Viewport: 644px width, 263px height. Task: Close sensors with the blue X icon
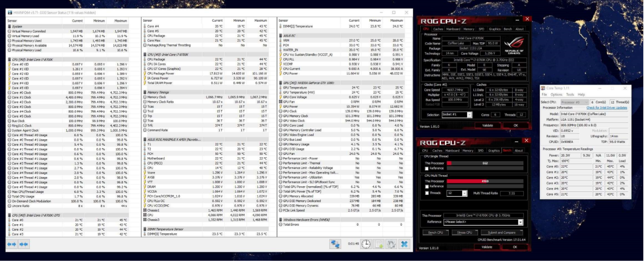(x=404, y=244)
